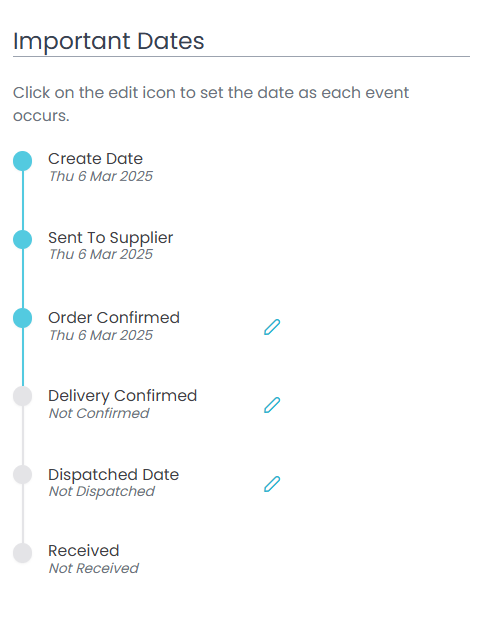Click the Important Dates heading
The width and height of the screenshot is (481, 621).
point(108,41)
